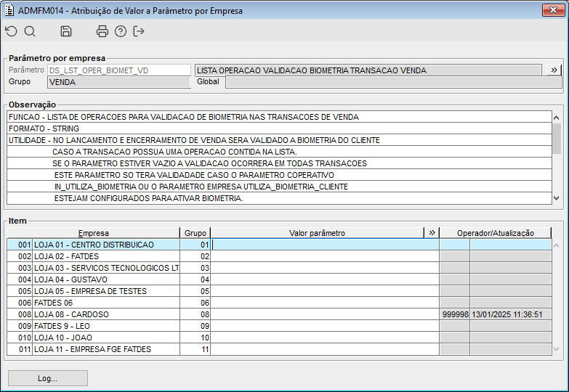Click Valor parâmetro cell for LOJA 02

point(325,256)
